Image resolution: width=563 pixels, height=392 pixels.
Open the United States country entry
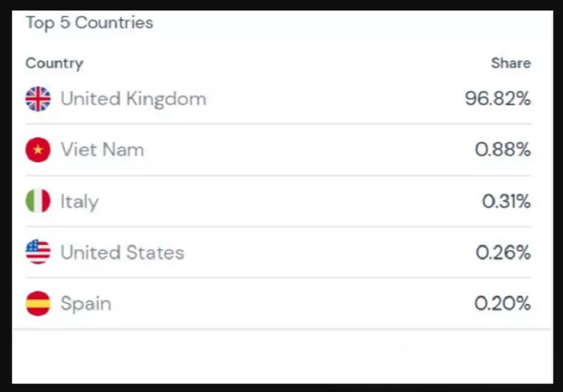click(x=122, y=252)
